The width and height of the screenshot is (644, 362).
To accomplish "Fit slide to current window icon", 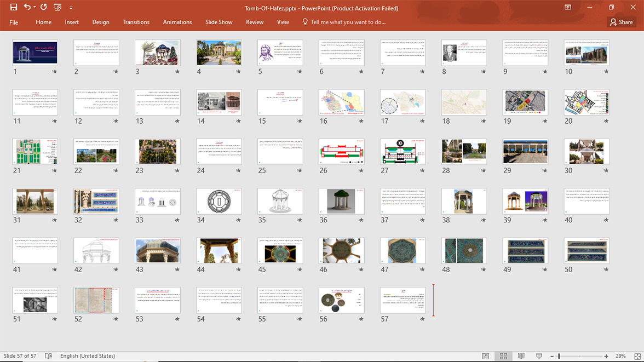I will 636,356.
